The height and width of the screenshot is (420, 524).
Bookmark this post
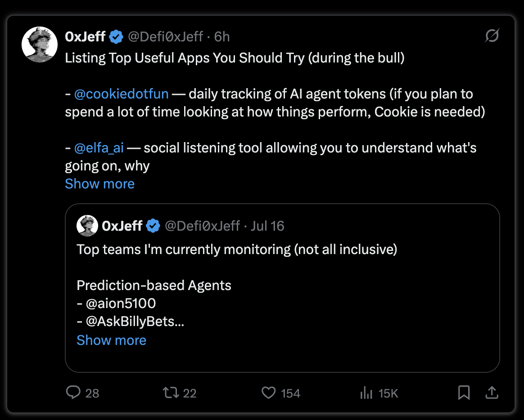(464, 393)
